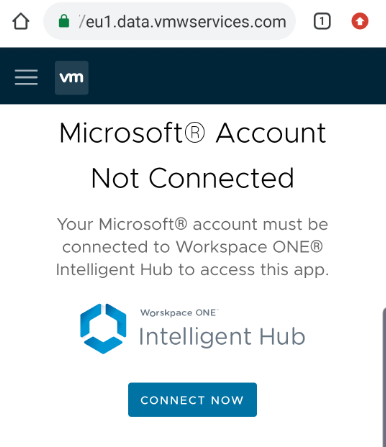Viewport: 386px width, 447px height.
Task: Click the large Intelligent Hub wordmark text
Action: tap(222, 336)
